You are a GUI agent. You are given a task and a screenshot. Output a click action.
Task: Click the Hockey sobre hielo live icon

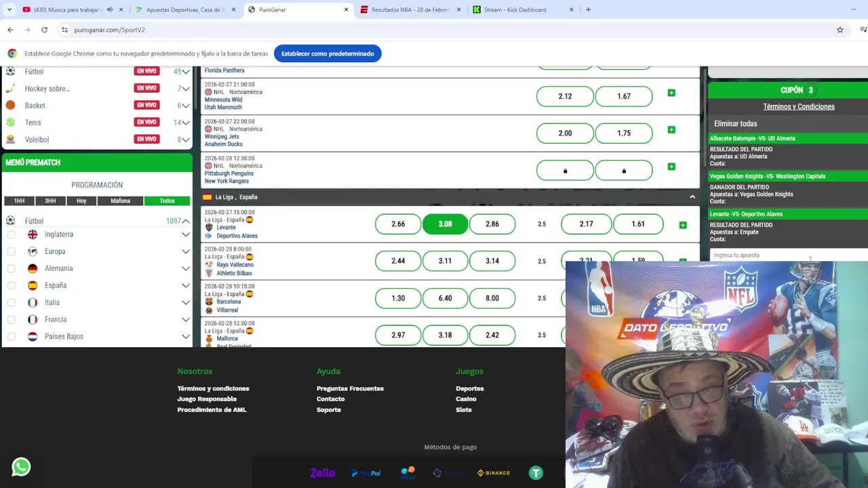(10, 88)
